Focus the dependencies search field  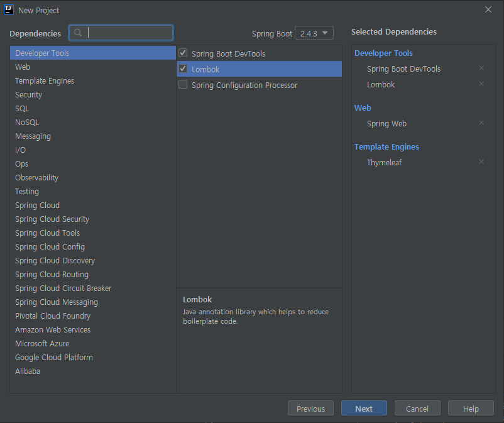pos(128,33)
